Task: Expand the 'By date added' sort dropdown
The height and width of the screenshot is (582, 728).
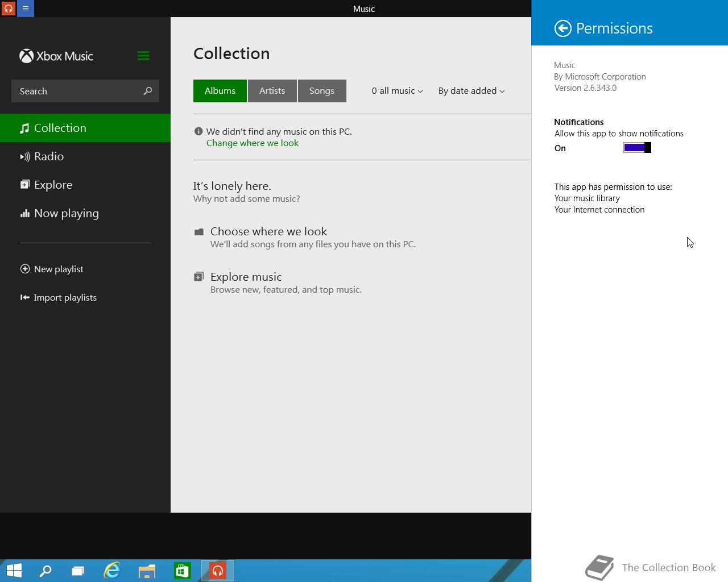Action: click(x=471, y=91)
